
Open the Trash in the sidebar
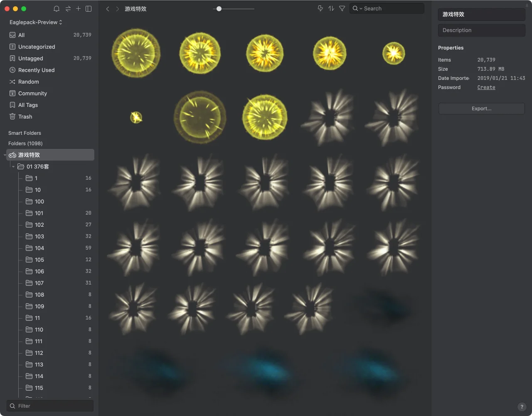[x=50, y=116]
